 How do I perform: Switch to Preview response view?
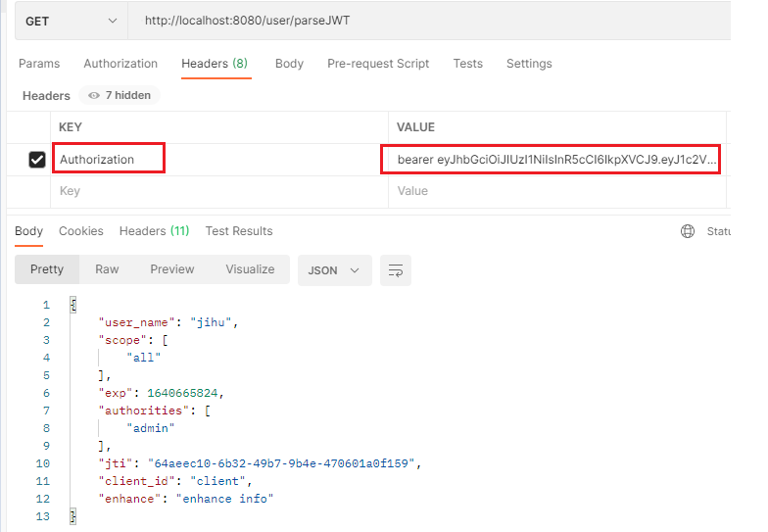(172, 269)
